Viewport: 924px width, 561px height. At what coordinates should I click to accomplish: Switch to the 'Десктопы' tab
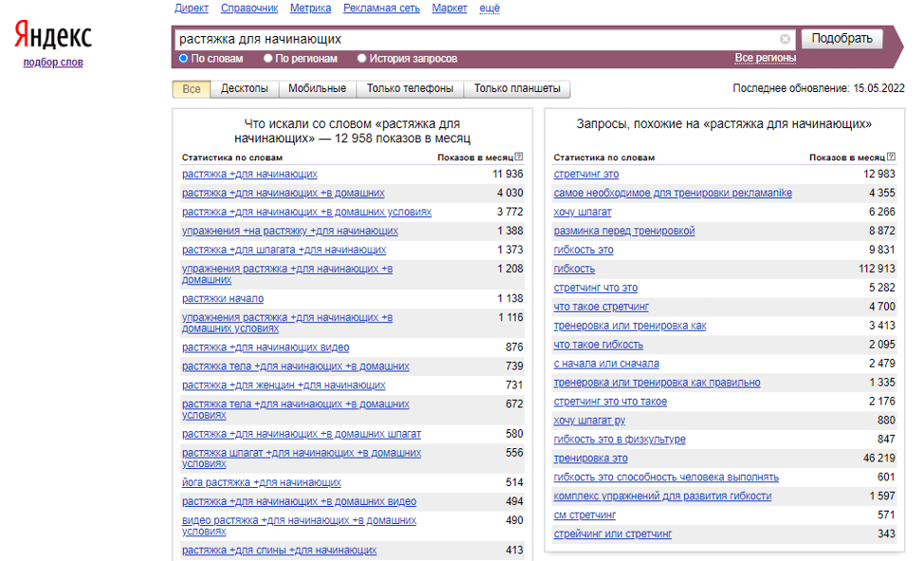click(x=244, y=88)
